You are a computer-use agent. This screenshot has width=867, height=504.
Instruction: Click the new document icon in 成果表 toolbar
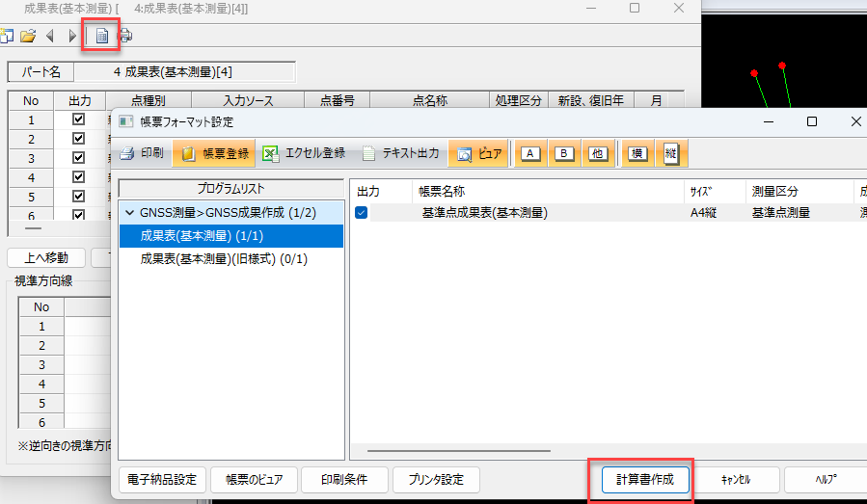pyautogui.click(x=7, y=37)
